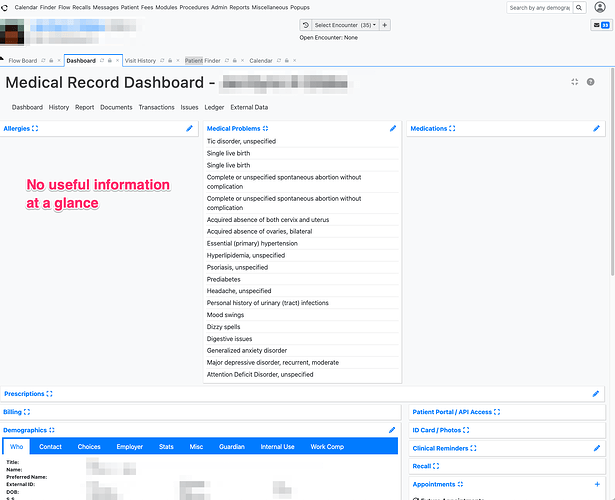
Task: Switch to the Patient Finder tab
Action: pos(203,60)
